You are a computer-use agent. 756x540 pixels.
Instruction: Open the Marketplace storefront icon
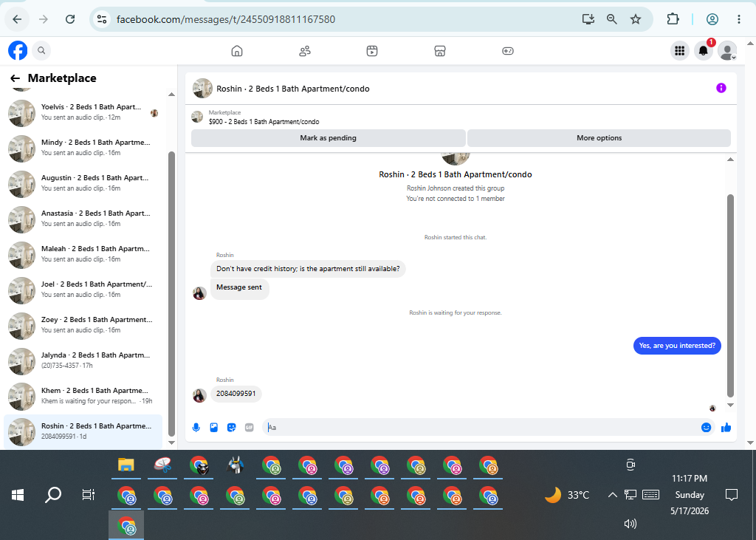pyautogui.click(x=440, y=51)
